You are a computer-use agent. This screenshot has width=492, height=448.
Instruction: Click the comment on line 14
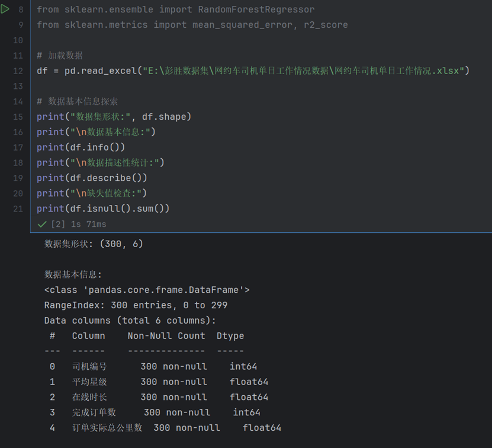click(x=77, y=101)
